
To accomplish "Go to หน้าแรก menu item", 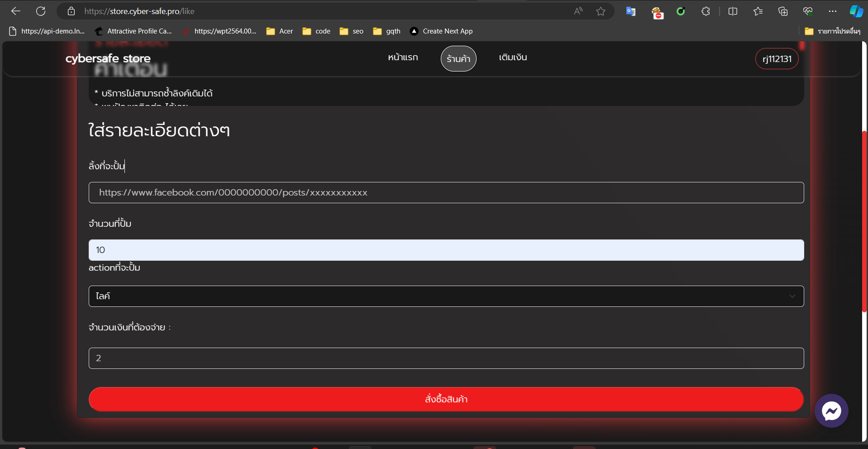I will click(403, 57).
